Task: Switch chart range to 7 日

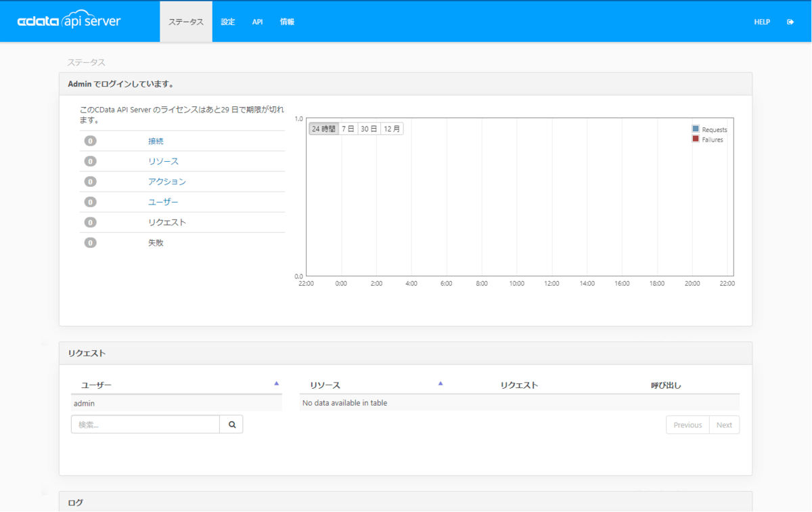Action: click(x=348, y=129)
